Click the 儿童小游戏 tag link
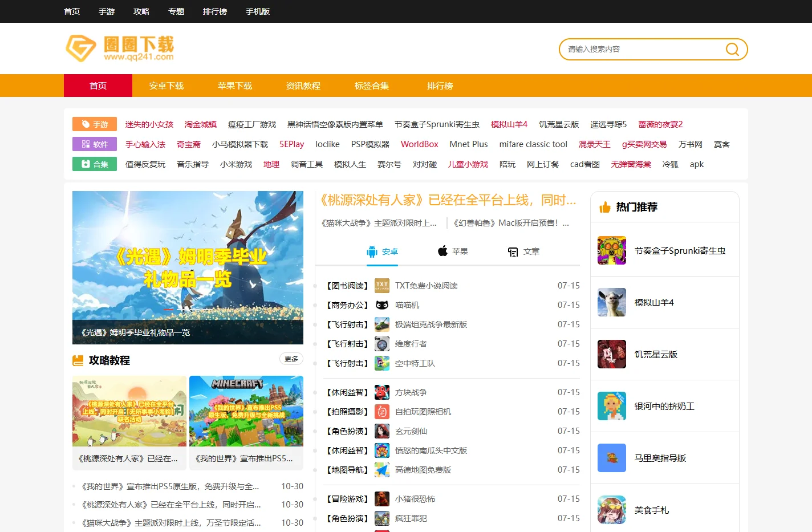This screenshot has width=812, height=532. [x=468, y=164]
